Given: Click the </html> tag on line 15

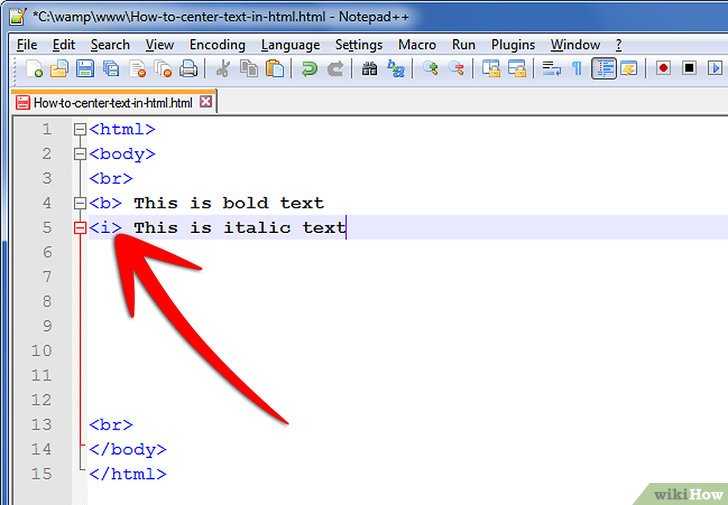Looking at the screenshot, I should (x=128, y=474).
